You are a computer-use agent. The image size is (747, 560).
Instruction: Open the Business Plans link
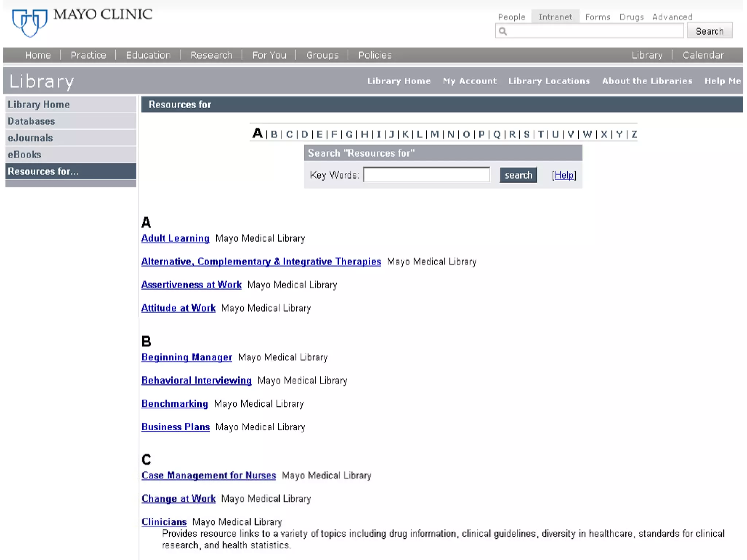pyautogui.click(x=175, y=427)
